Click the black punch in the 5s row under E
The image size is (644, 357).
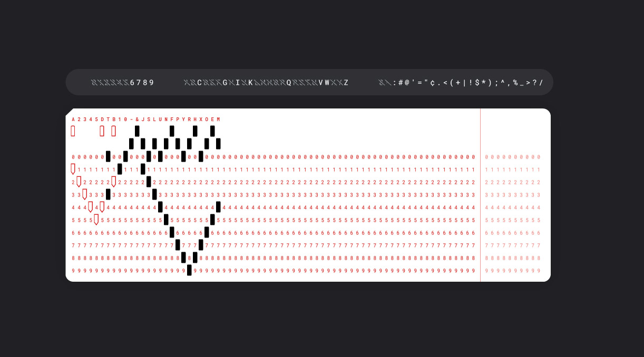click(x=212, y=220)
